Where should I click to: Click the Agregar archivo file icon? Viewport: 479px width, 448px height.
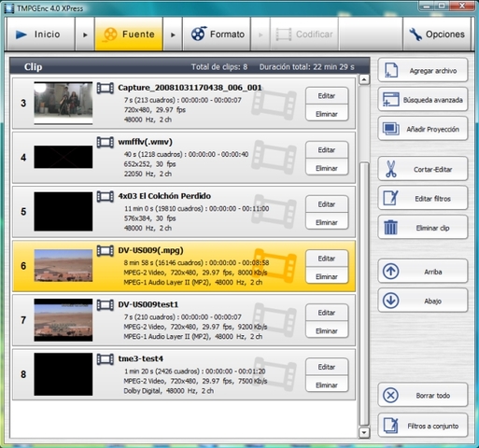point(391,70)
